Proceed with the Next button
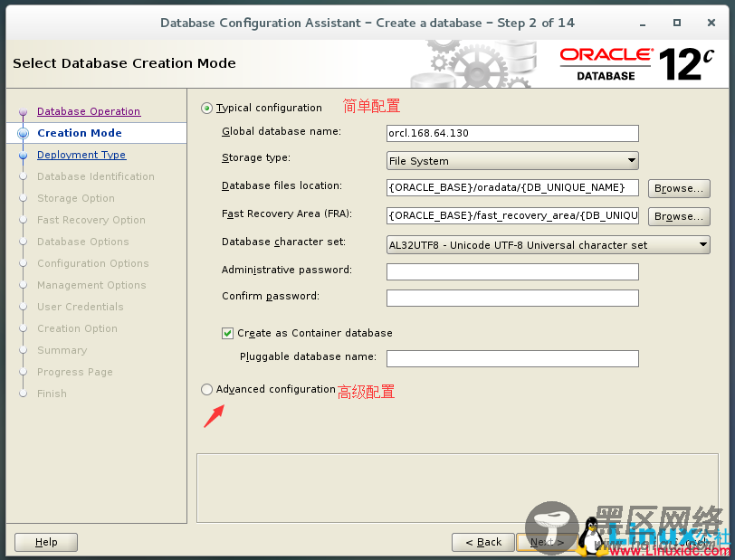The image size is (735, 560). pos(547,542)
